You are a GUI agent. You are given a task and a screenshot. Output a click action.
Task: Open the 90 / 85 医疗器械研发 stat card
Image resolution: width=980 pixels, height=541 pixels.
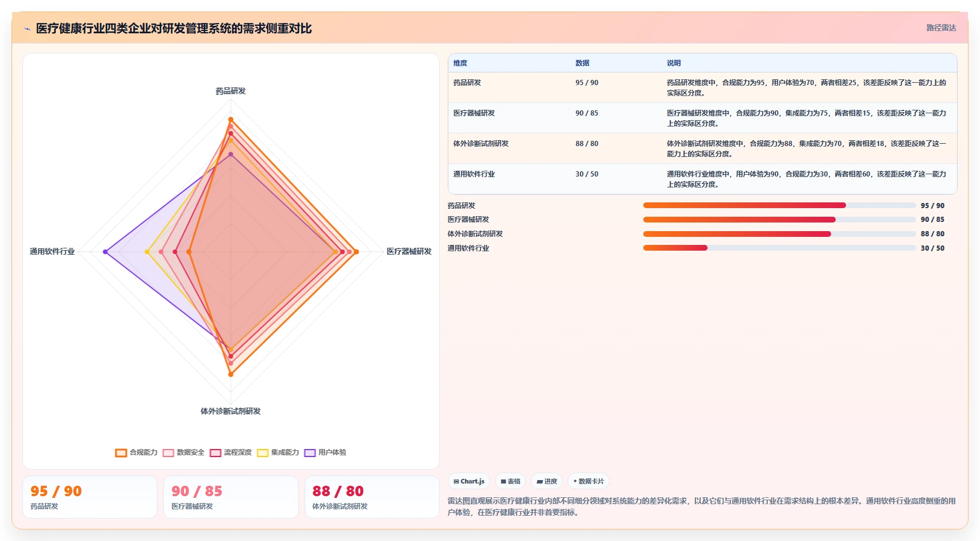(x=231, y=497)
